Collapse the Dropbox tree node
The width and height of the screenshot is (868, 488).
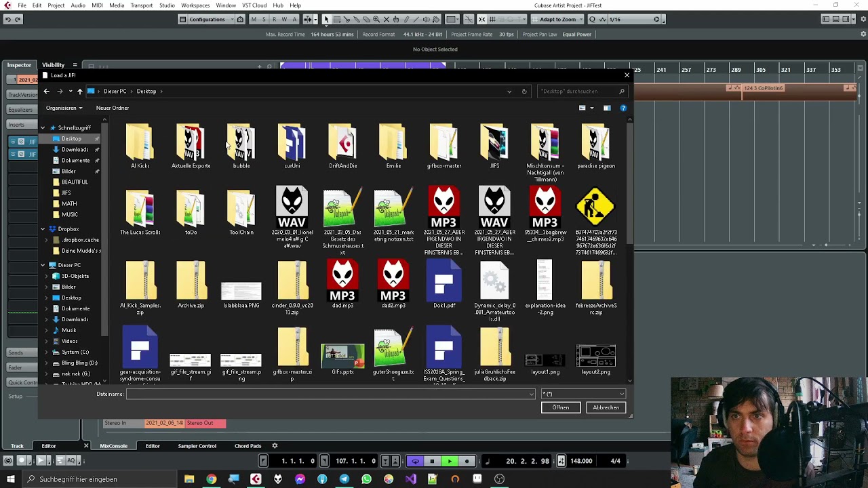point(43,229)
